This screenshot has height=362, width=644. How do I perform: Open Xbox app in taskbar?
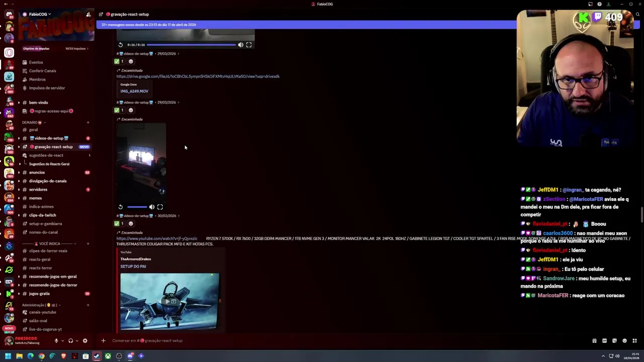[108, 356]
